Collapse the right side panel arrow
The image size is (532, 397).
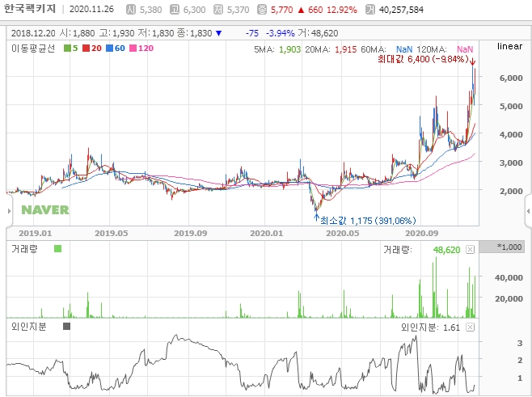tap(528, 211)
